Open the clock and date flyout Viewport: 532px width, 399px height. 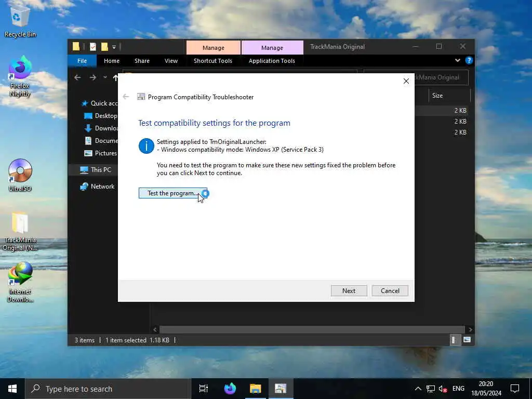tap(486, 389)
